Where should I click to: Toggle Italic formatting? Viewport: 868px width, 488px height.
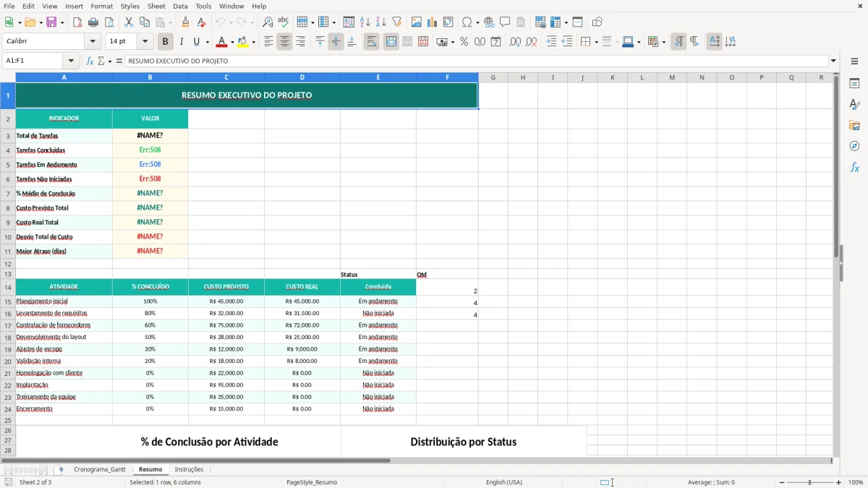pyautogui.click(x=182, y=42)
